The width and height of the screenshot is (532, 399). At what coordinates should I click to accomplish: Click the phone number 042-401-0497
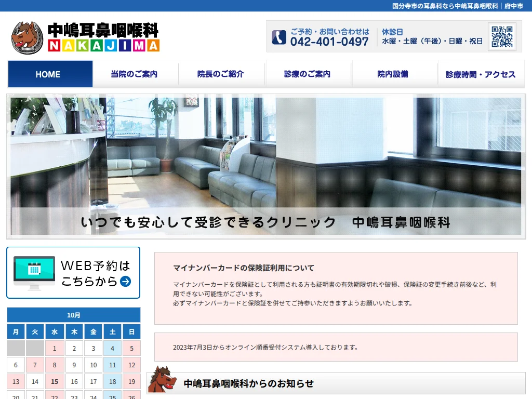point(329,42)
